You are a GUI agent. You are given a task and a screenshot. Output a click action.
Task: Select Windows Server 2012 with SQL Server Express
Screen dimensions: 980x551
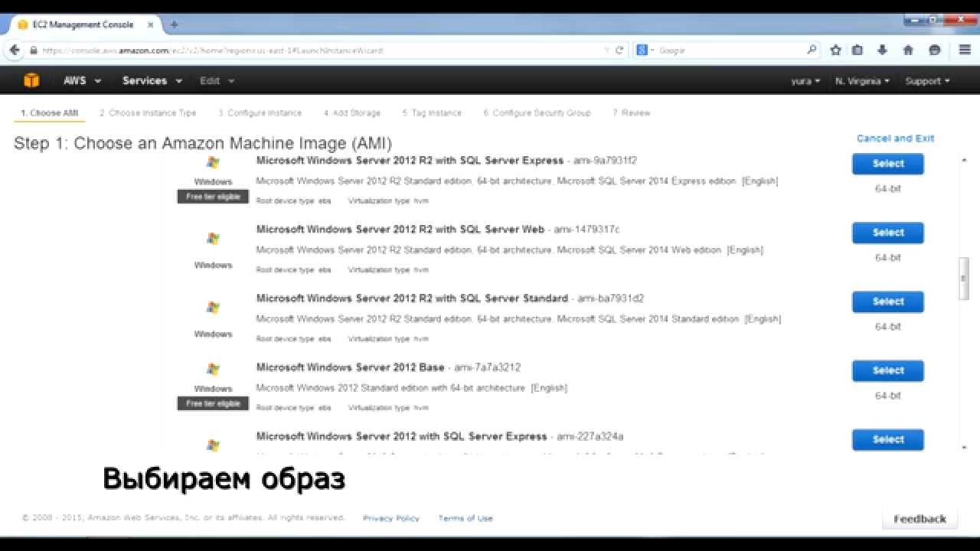pyautogui.click(x=888, y=439)
